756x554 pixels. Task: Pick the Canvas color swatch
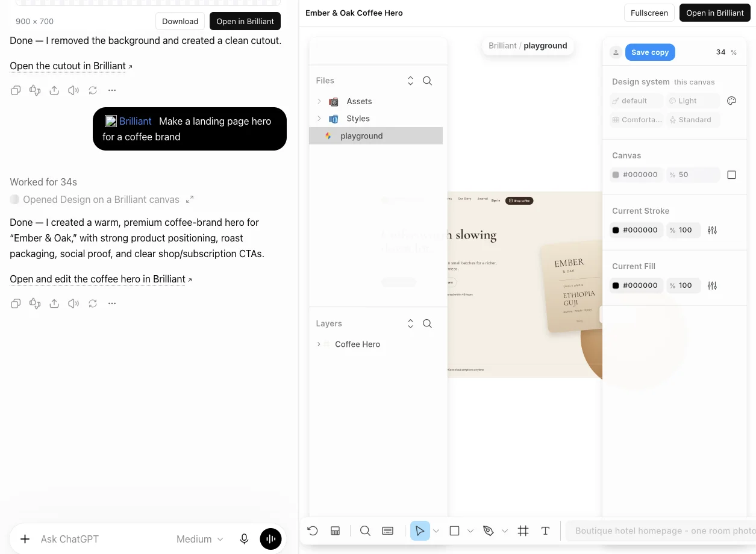coord(616,175)
